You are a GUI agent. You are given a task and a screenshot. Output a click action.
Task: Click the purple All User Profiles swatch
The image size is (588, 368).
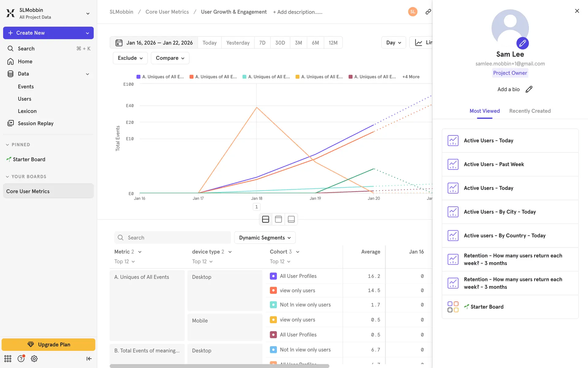[273, 276]
